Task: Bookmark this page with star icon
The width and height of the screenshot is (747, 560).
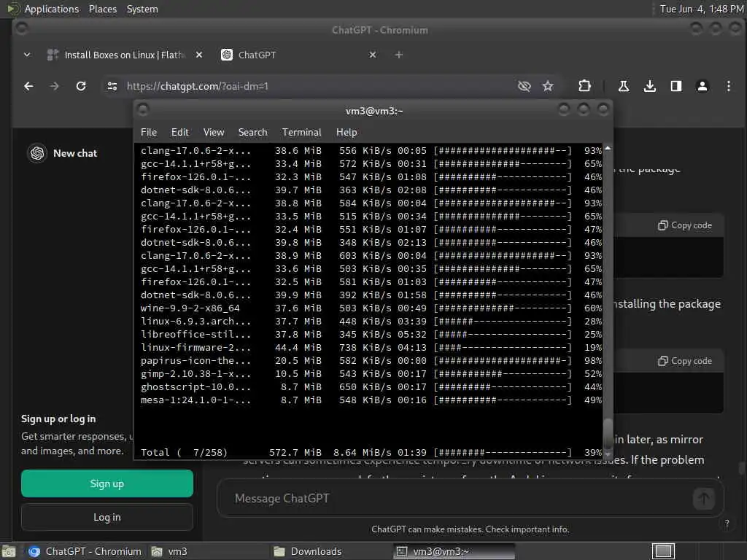Action: [x=548, y=86]
